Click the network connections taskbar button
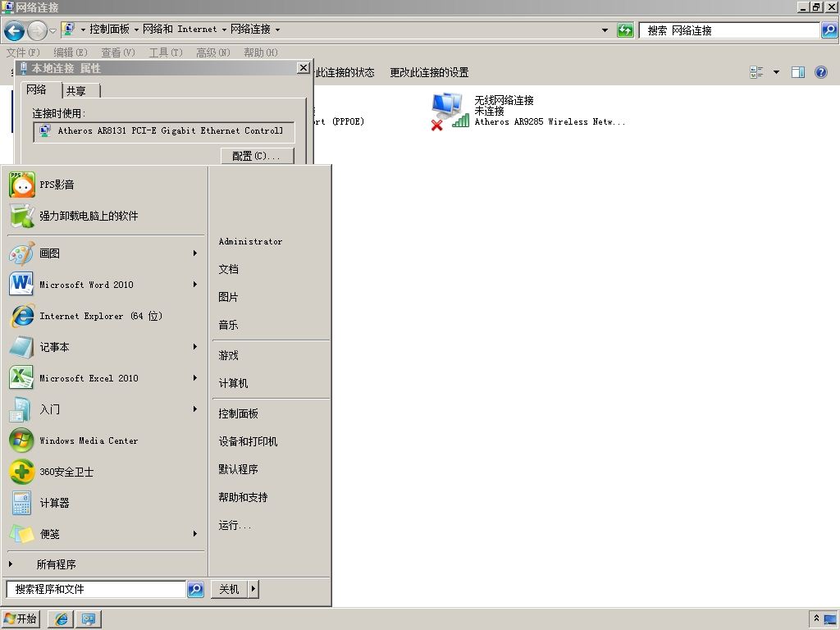This screenshot has height=630, width=840. pos(89,619)
